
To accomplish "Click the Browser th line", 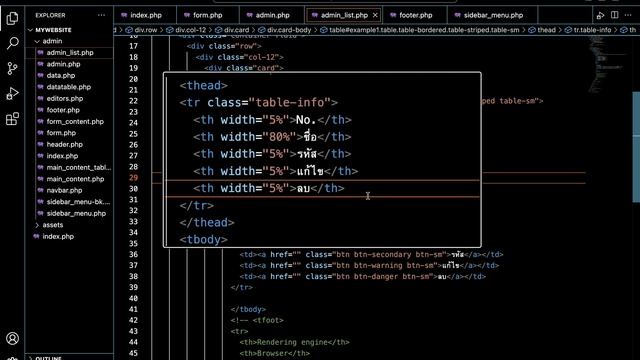I will [x=275, y=353].
